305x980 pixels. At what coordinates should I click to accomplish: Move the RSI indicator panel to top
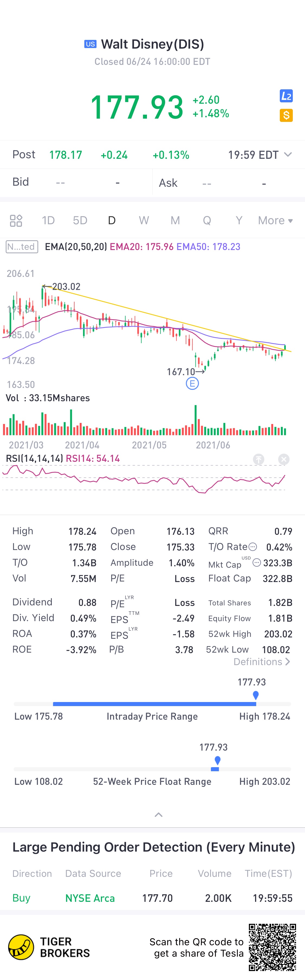259,459
